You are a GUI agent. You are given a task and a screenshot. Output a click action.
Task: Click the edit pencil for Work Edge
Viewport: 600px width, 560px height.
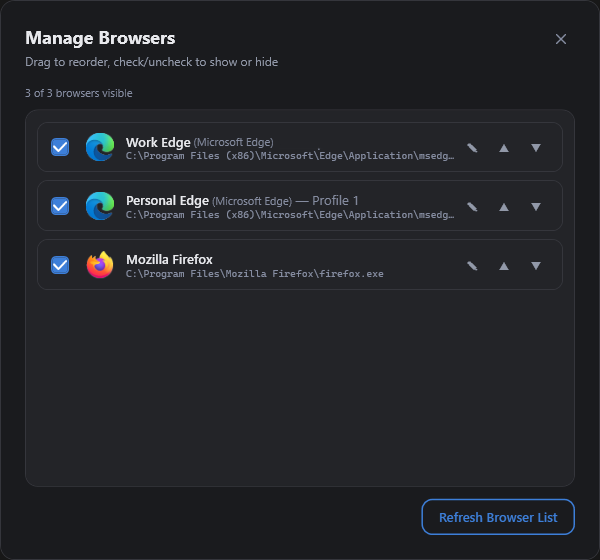tap(472, 148)
